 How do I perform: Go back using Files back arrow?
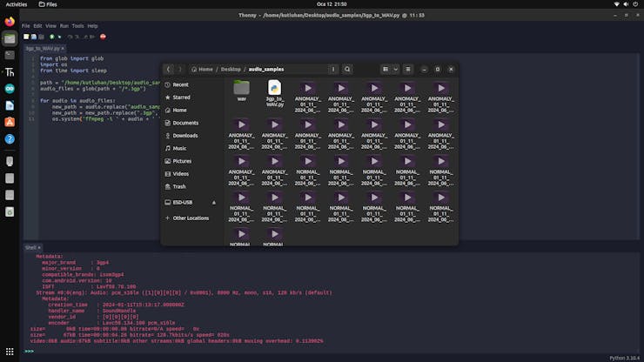(x=168, y=69)
